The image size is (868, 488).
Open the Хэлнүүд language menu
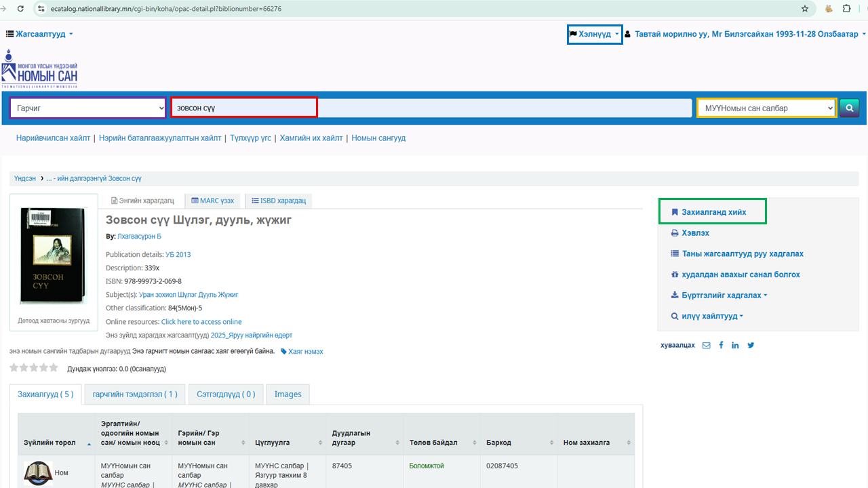click(594, 34)
